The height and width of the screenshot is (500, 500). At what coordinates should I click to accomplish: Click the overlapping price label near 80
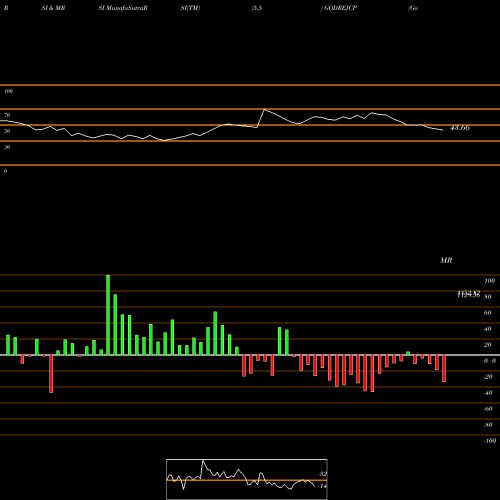pyautogui.click(x=469, y=294)
